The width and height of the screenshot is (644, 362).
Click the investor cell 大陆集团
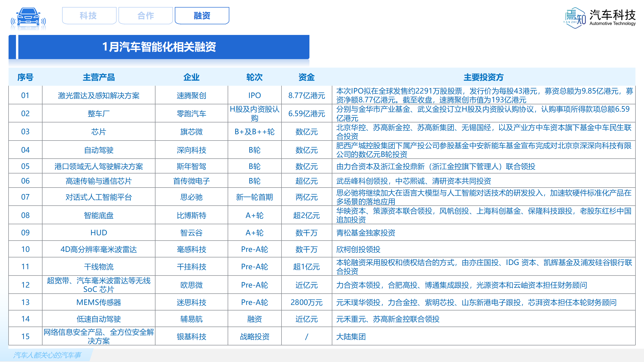[x=484, y=336]
